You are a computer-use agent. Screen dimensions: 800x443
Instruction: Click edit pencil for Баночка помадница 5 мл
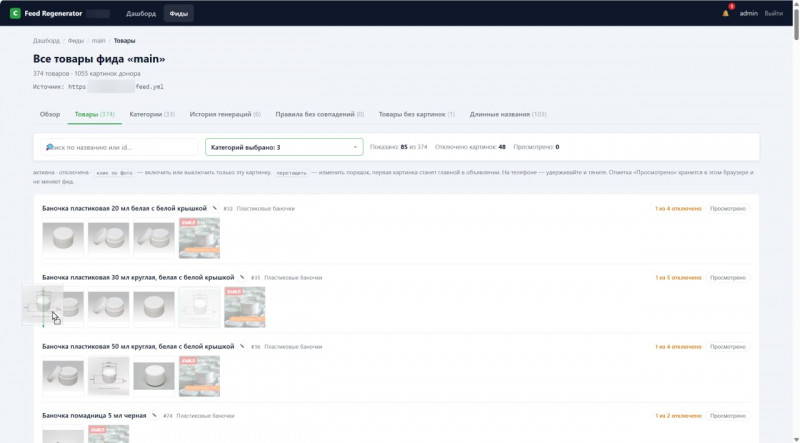coord(154,415)
